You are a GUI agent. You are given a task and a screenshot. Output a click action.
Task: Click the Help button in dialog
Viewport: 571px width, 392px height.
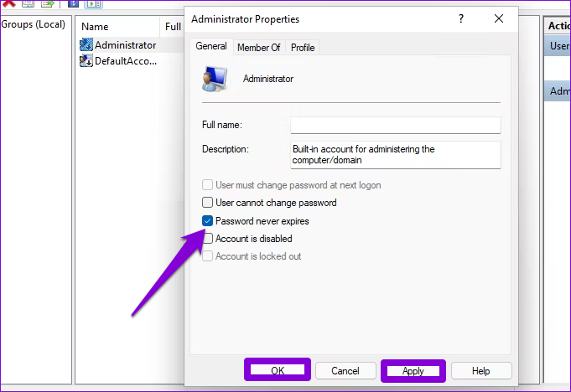click(x=481, y=371)
